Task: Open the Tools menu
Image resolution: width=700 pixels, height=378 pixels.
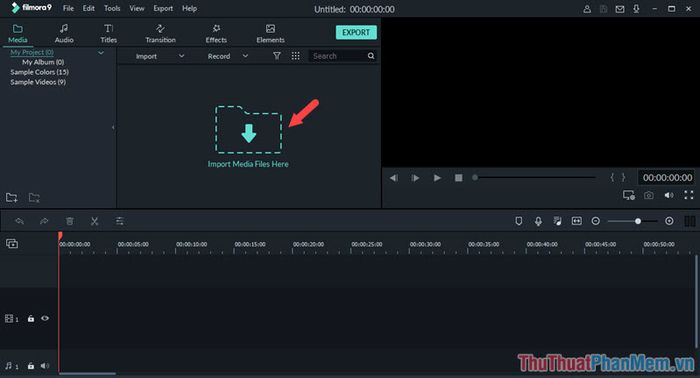Action: pos(112,8)
